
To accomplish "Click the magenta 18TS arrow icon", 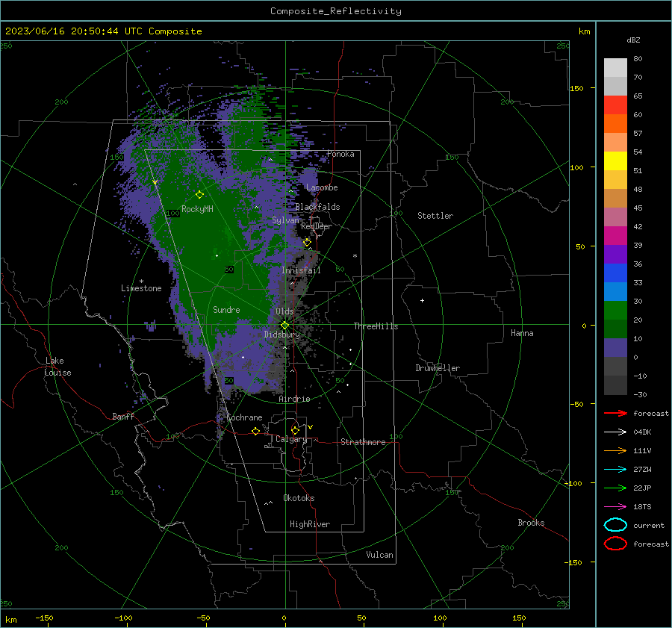I will 615,507.
